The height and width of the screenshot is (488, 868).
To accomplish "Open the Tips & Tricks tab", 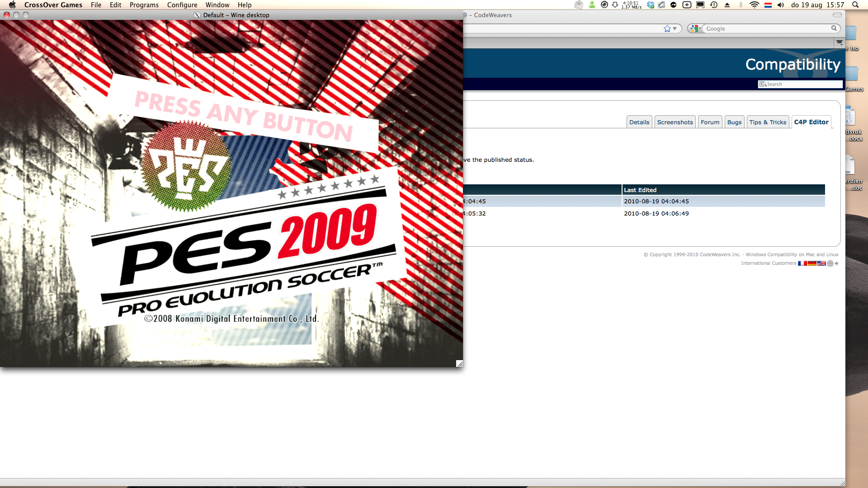I will [x=768, y=122].
